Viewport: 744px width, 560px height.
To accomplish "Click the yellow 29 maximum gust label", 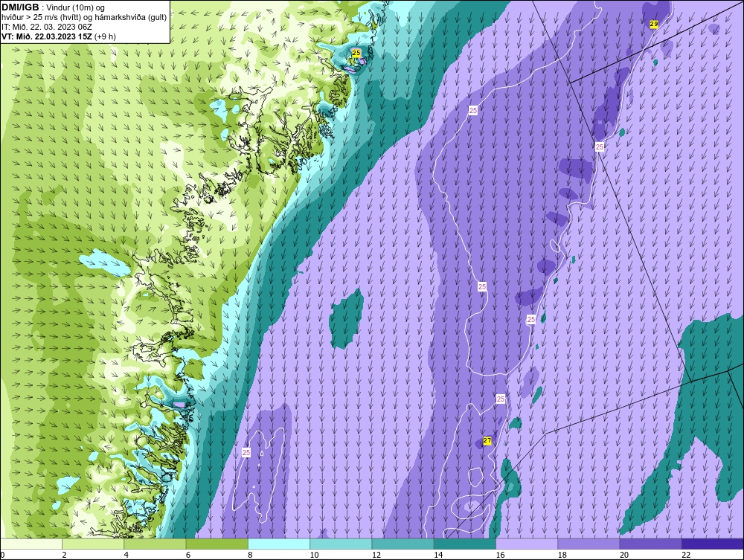I will [x=654, y=24].
